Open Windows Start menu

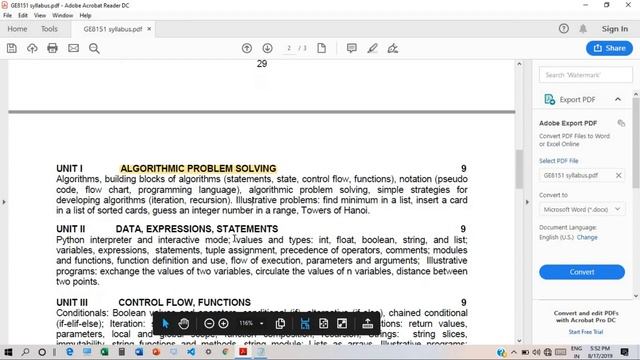tap(8, 352)
